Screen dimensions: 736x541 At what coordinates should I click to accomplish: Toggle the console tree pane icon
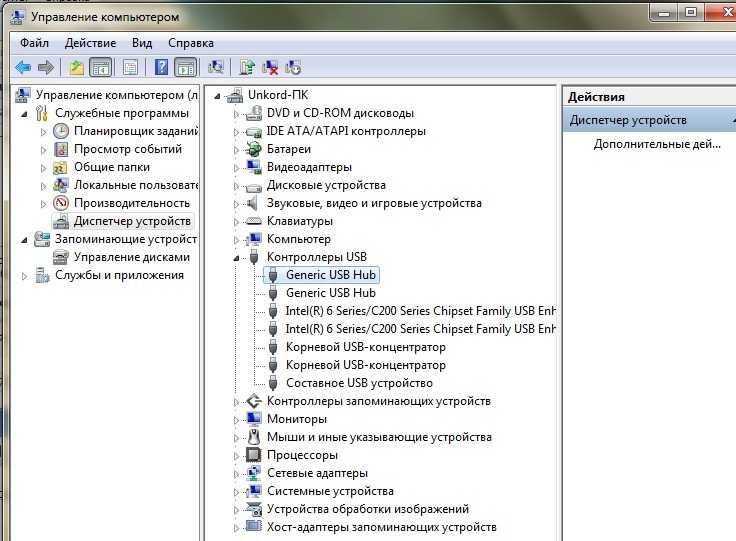tap(100, 68)
